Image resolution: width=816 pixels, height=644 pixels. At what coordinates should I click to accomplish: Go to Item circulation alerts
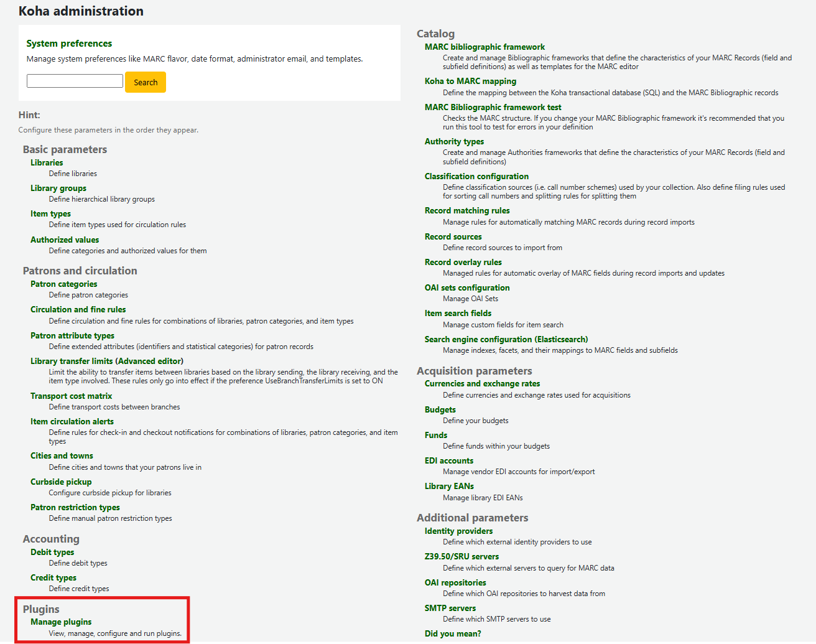[x=72, y=422]
